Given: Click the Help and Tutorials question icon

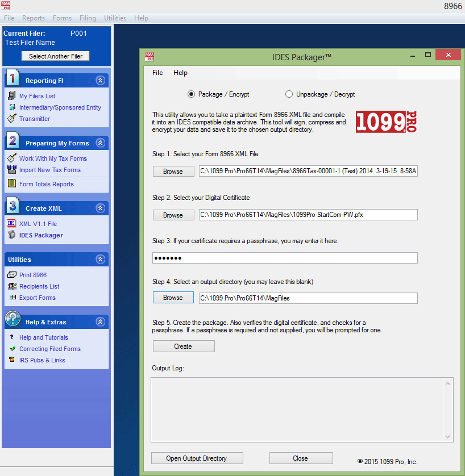Looking at the screenshot, I should point(12,337).
